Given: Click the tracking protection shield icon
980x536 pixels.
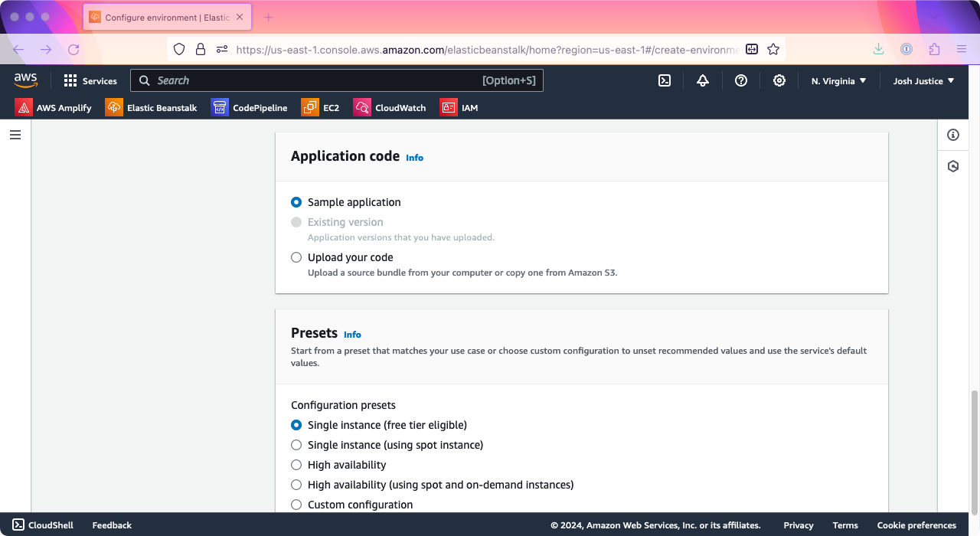Looking at the screenshot, I should [x=179, y=49].
